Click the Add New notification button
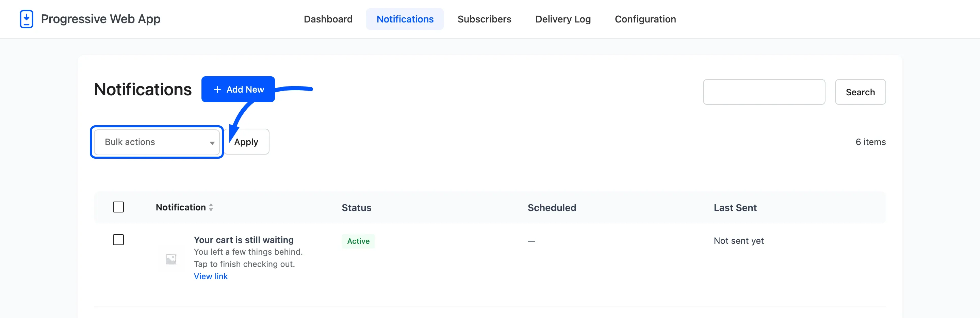The image size is (980, 318). (238, 89)
